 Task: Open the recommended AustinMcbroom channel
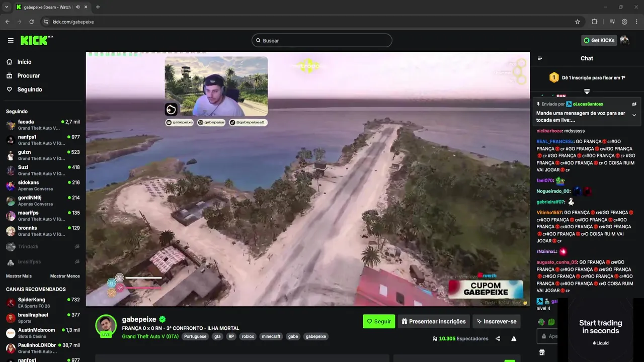coord(43,333)
